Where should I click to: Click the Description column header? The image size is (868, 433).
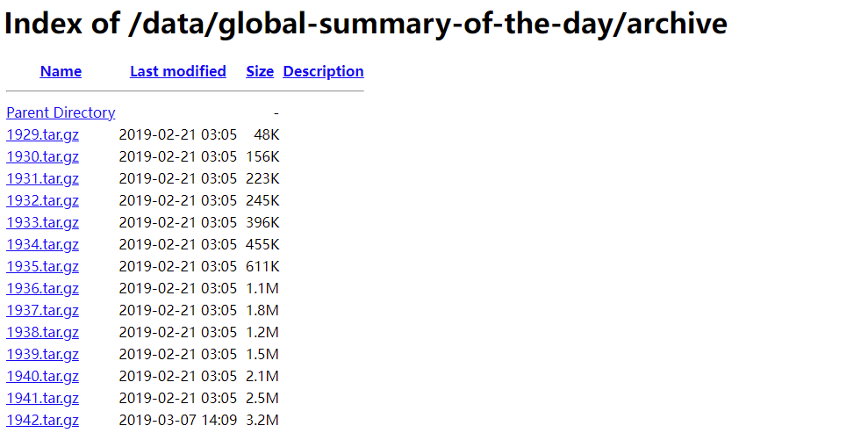tap(323, 71)
